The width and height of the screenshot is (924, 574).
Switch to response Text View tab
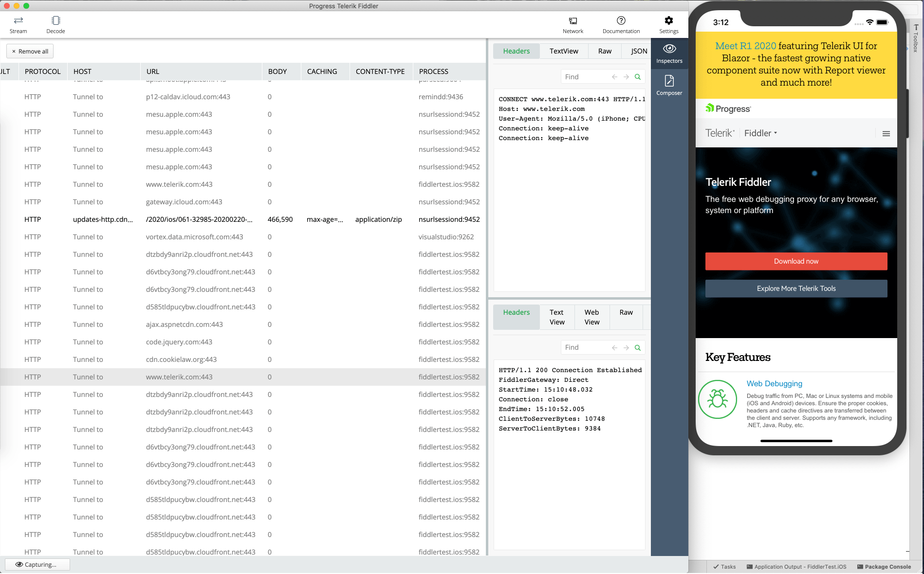pyautogui.click(x=557, y=317)
